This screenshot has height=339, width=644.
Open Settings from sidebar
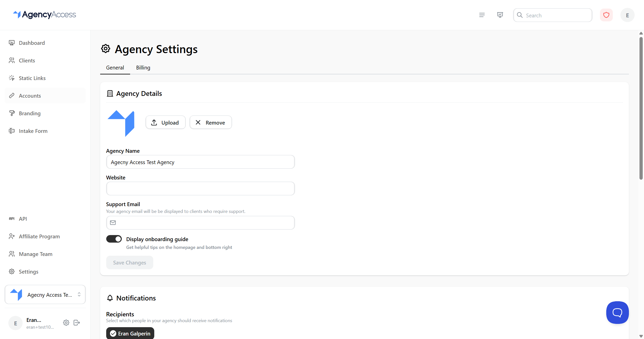point(45,272)
